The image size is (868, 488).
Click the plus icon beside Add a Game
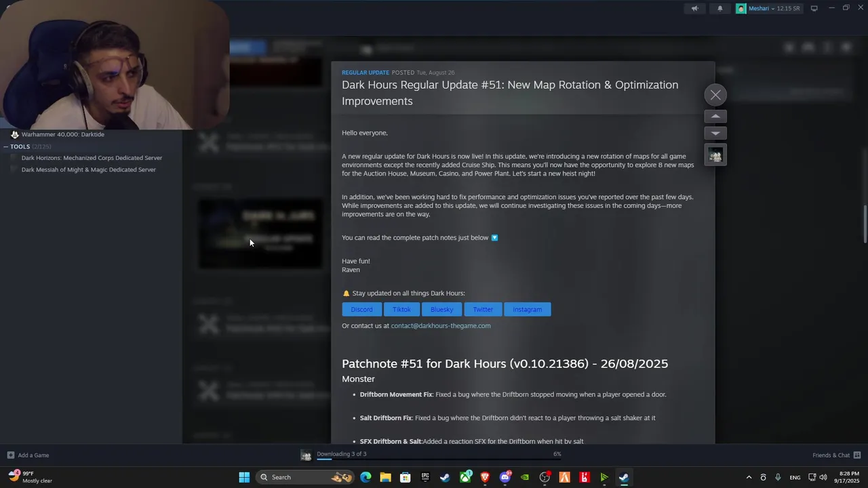(x=10, y=455)
